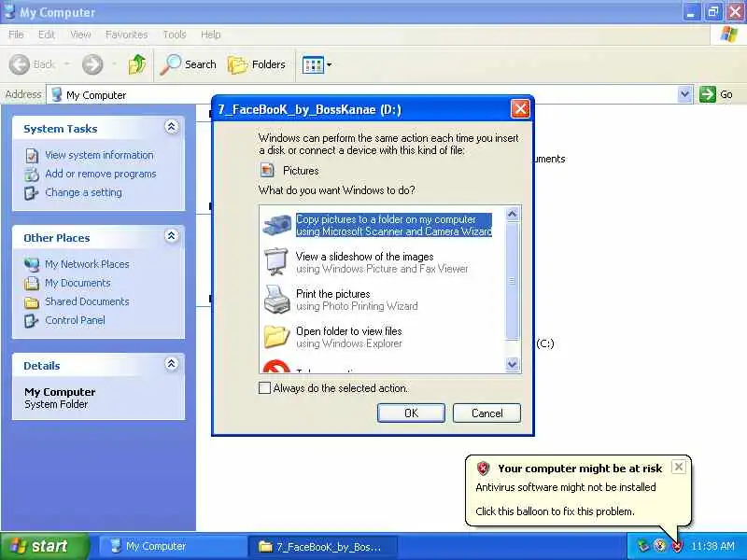The image size is (747, 560).
Task: Toggle the Folders pane button
Action: click(256, 64)
